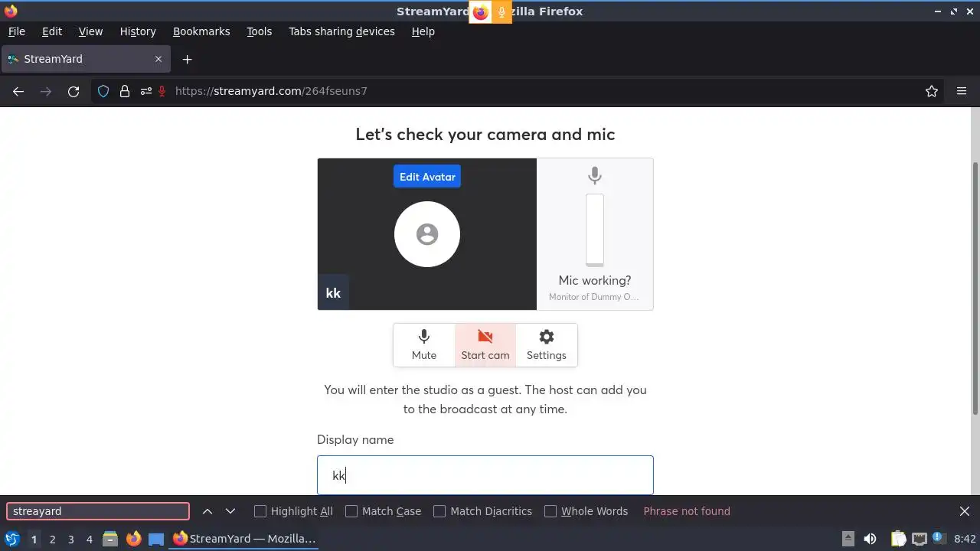Open the system start menu
This screenshot has height=551, width=980.
[x=12, y=539]
